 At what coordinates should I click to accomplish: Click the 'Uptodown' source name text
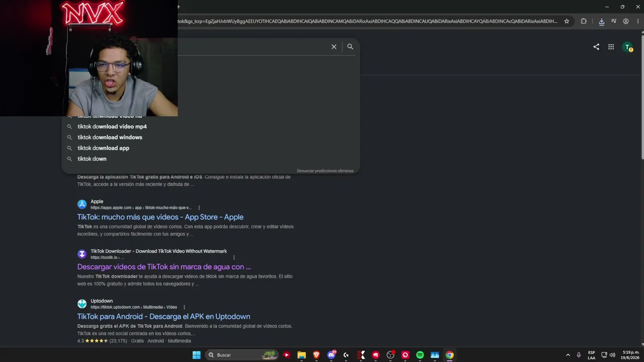102,301
